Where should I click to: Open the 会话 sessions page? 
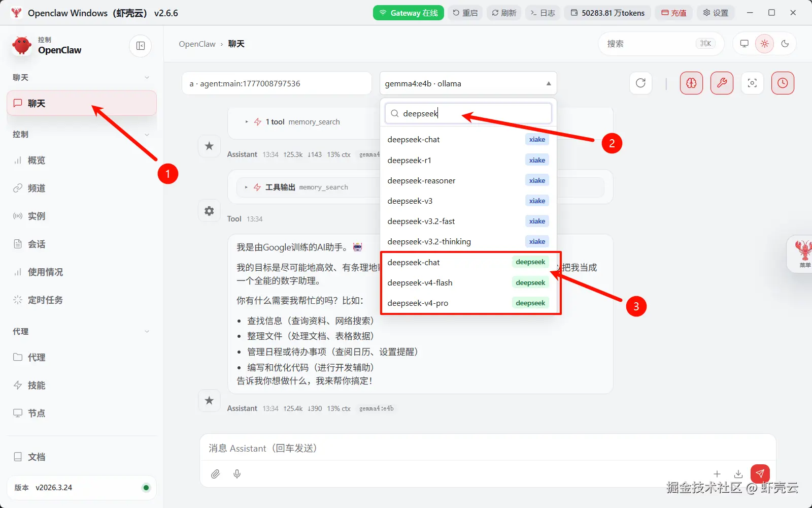(82, 244)
